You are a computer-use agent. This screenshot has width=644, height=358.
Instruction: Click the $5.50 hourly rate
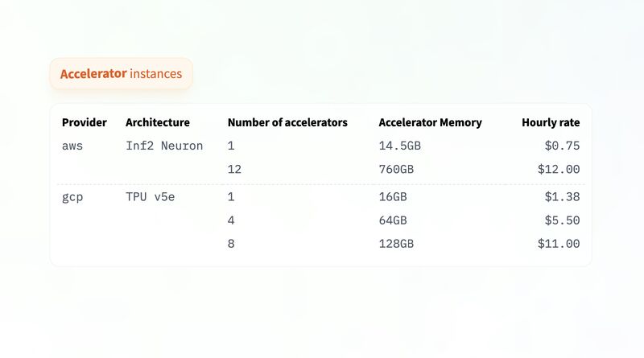(562, 220)
